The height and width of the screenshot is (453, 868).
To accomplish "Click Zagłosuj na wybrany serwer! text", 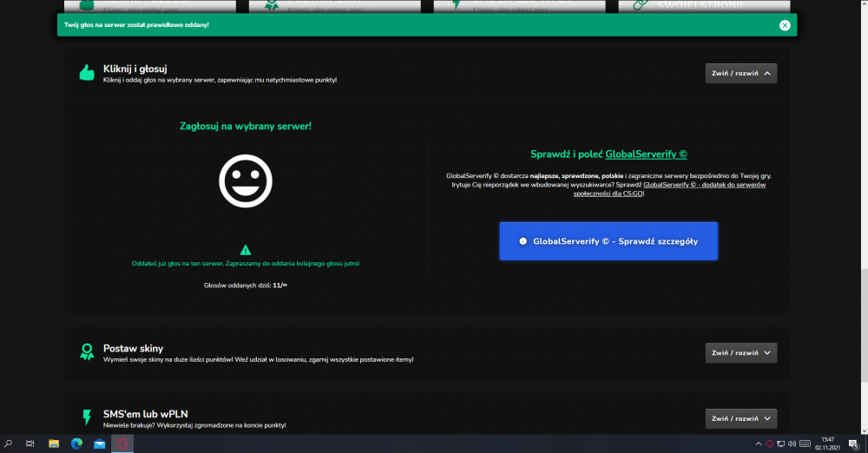I will pos(246,126).
